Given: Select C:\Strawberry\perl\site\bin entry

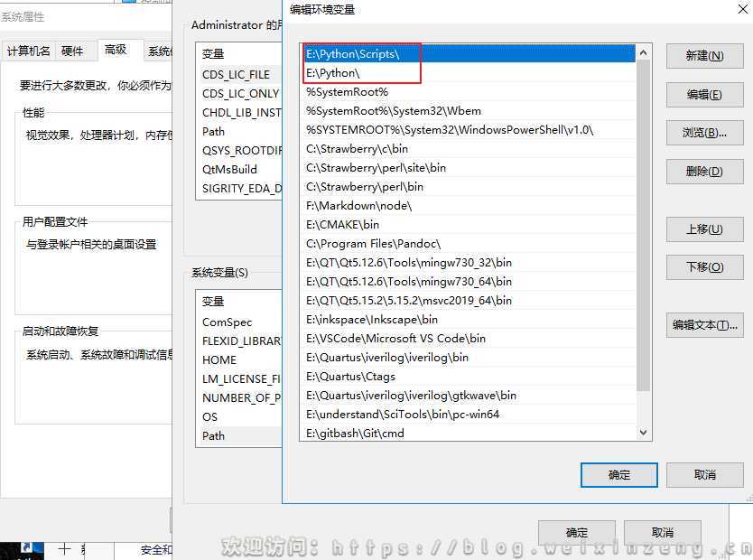Looking at the screenshot, I should 469,168.
